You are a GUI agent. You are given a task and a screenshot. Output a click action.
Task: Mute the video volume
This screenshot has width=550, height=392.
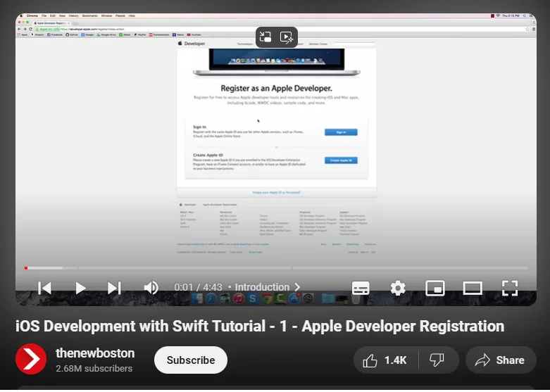[151, 288]
